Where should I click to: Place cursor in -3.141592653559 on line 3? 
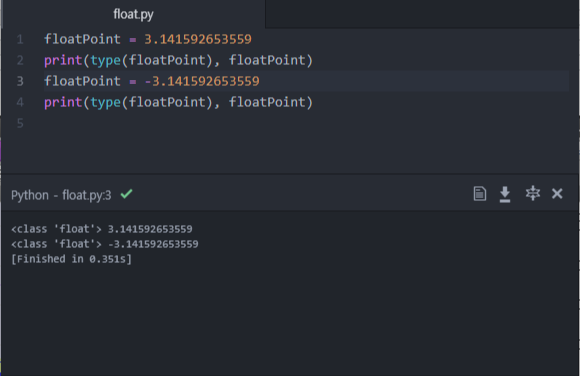click(x=202, y=81)
